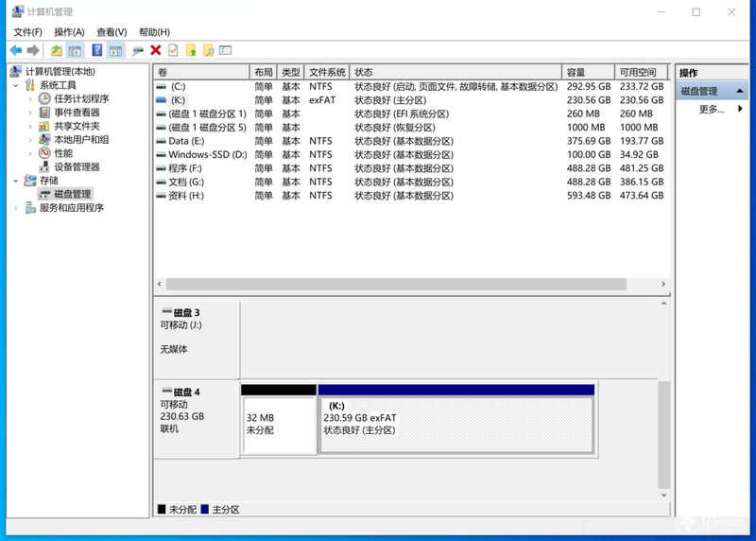Open the Help question mark icon
Image resolution: width=756 pixels, height=541 pixels.
pyautogui.click(x=97, y=50)
